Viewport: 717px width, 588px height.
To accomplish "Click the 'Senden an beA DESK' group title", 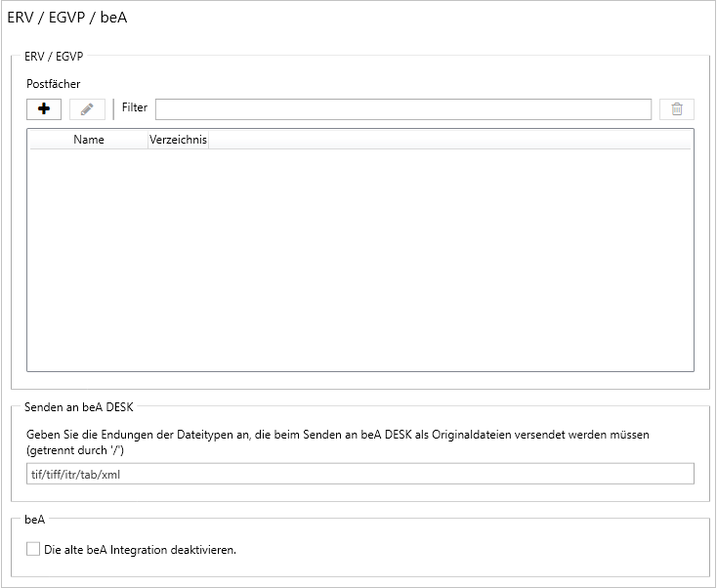I will coord(79,407).
